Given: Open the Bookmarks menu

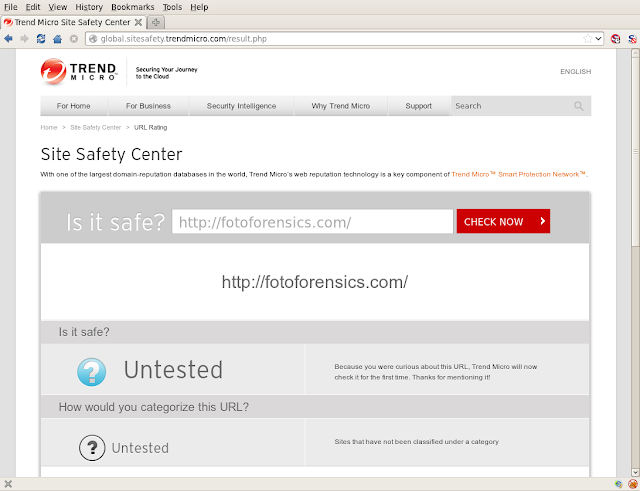Looking at the screenshot, I should (x=133, y=7).
